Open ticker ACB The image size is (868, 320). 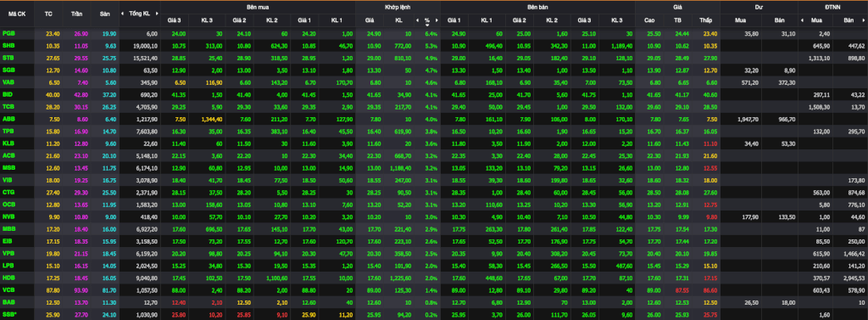click(x=8, y=155)
